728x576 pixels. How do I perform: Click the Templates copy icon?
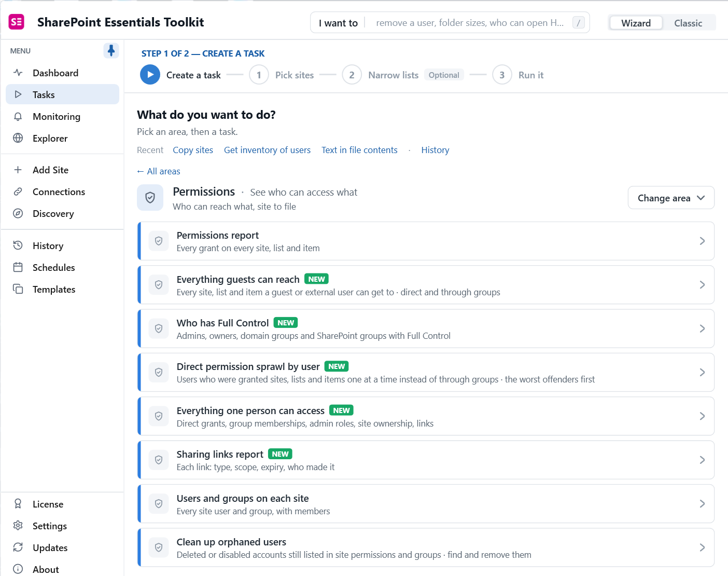click(x=18, y=289)
